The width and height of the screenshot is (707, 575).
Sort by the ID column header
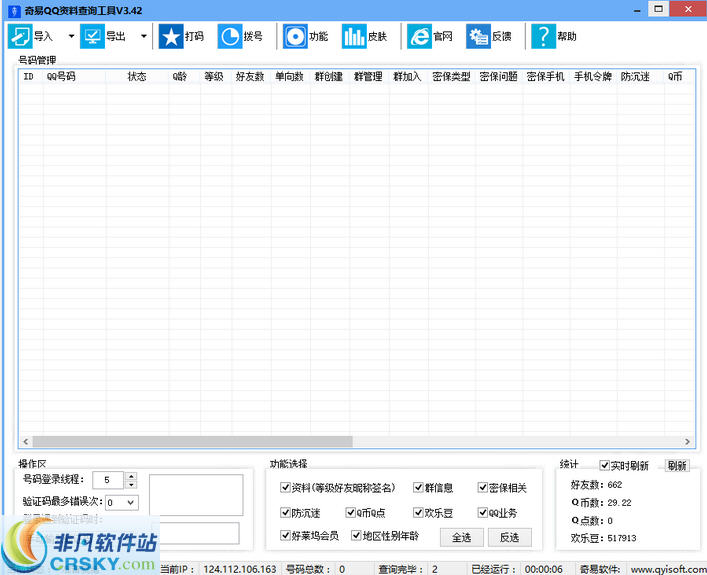coord(31,77)
